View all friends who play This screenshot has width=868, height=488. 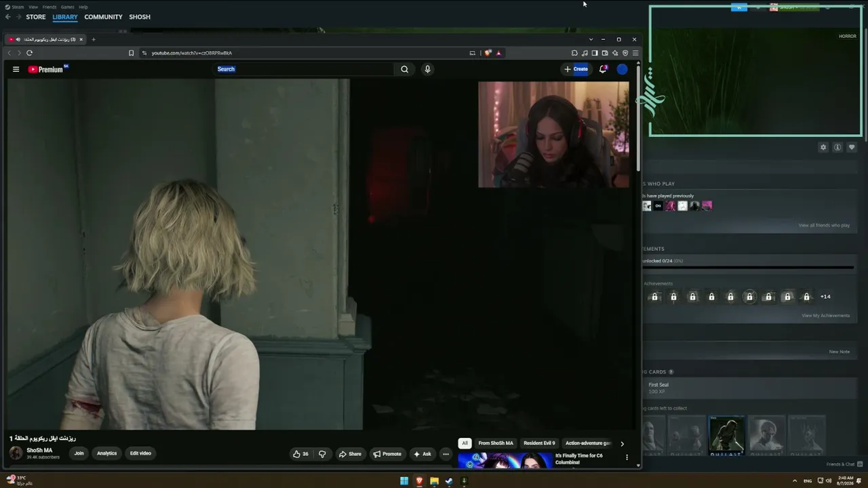coord(824,226)
